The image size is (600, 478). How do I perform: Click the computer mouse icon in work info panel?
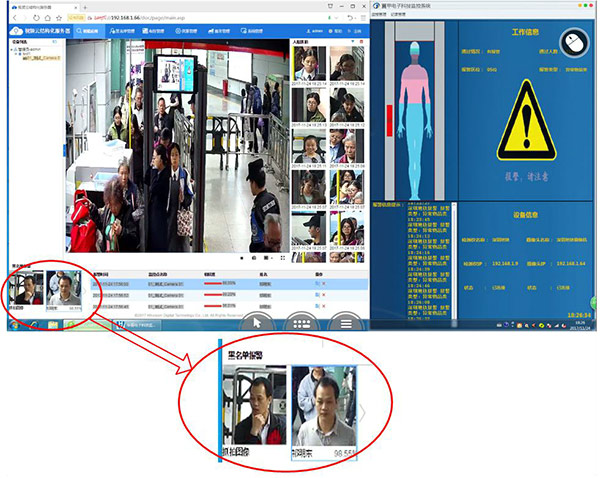coord(570,42)
